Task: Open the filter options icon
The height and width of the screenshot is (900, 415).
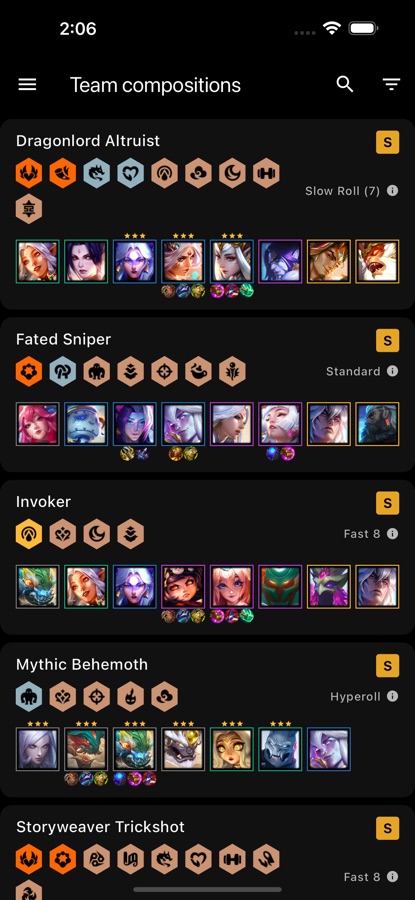Action: (391, 85)
